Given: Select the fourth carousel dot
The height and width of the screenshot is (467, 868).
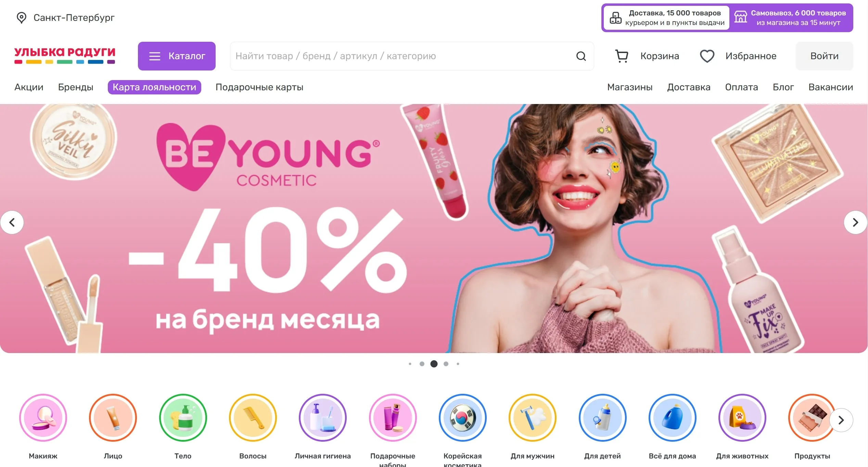Looking at the screenshot, I should click(x=446, y=364).
